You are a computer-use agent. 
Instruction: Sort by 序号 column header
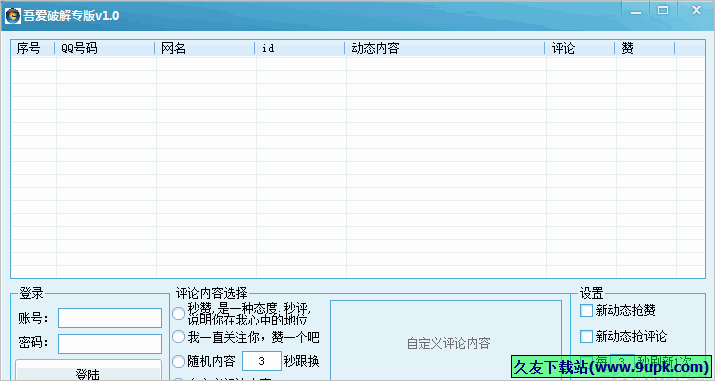pyautogui.click(x=33, y=48)
